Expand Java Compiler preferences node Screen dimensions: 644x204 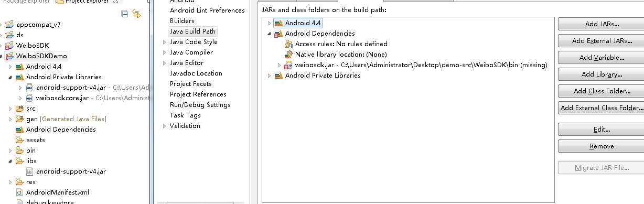[165, 52]
